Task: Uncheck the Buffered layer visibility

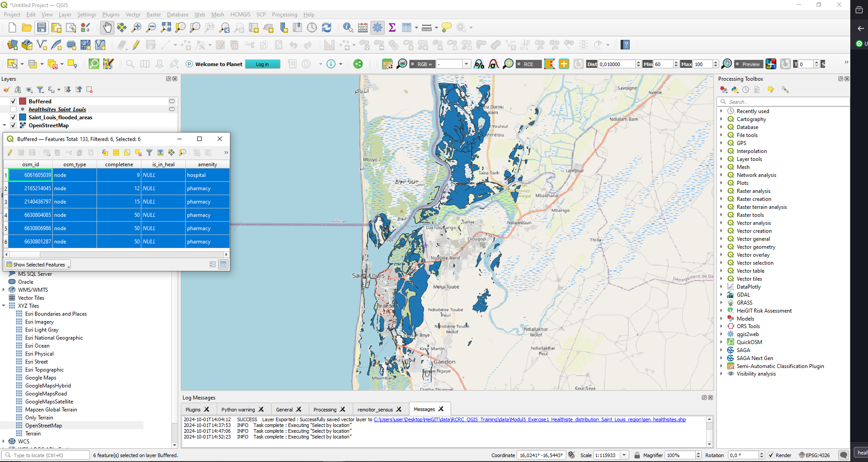Action: pos(13,102)
